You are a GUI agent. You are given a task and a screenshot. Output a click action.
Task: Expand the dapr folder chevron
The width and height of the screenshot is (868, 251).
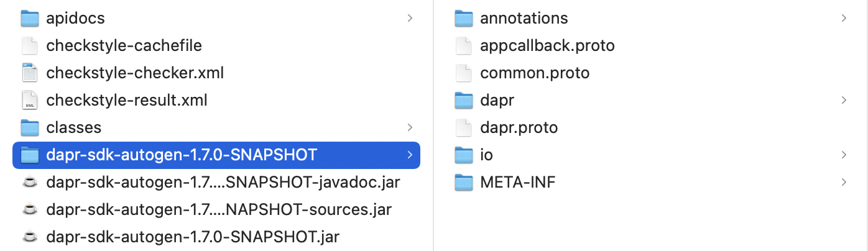pos(844,101)
